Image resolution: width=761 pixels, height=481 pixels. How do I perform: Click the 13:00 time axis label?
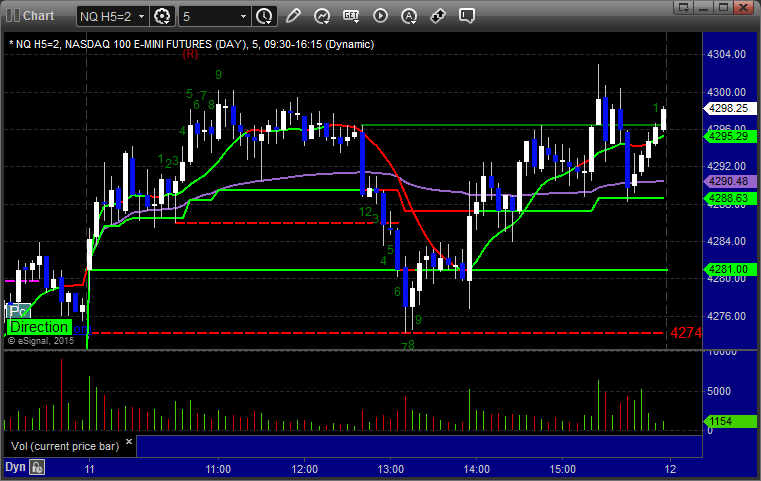click(x=390, y=469)
